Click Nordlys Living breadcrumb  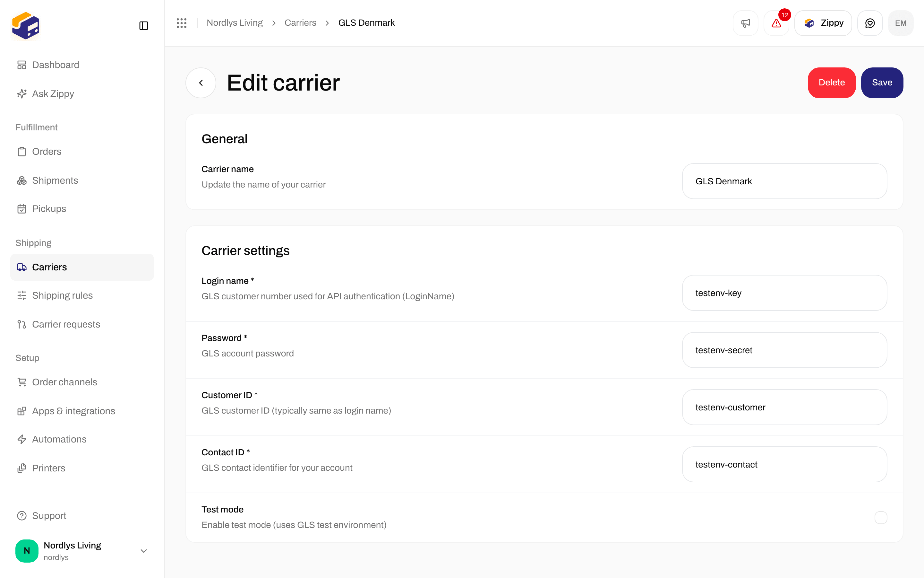[235, 23]
